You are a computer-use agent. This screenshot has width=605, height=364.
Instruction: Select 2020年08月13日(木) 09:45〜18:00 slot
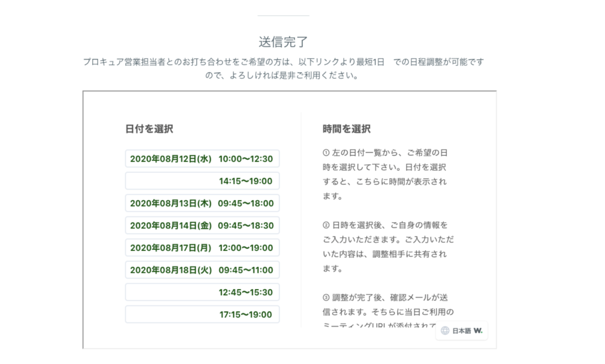(x=202, y=203)
